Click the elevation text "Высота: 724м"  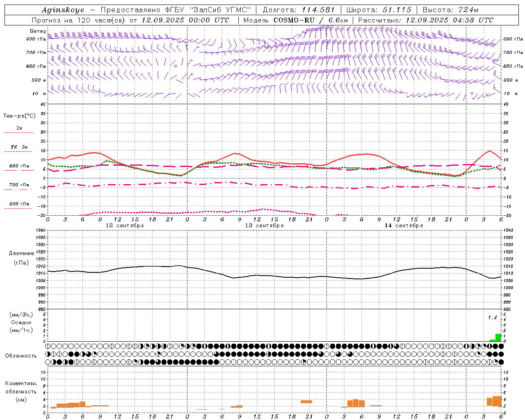[x=450, y=10]
